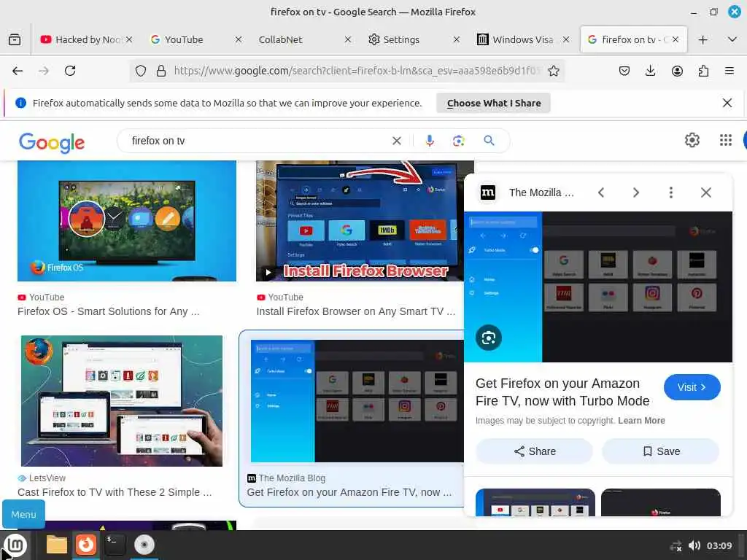Viewport: 747px width, 560px height.
Task: Expand the list all tabs dropdown
Action: click(x=732, y=39)
